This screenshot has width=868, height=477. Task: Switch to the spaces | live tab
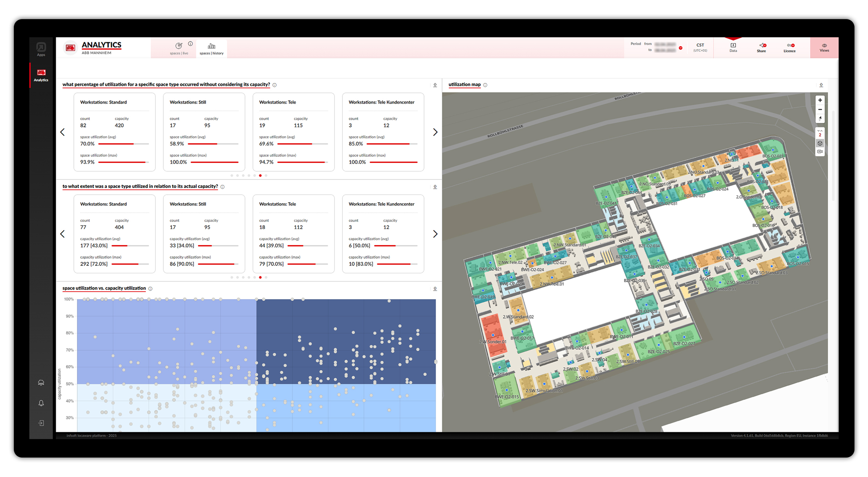tap(179, 49)
